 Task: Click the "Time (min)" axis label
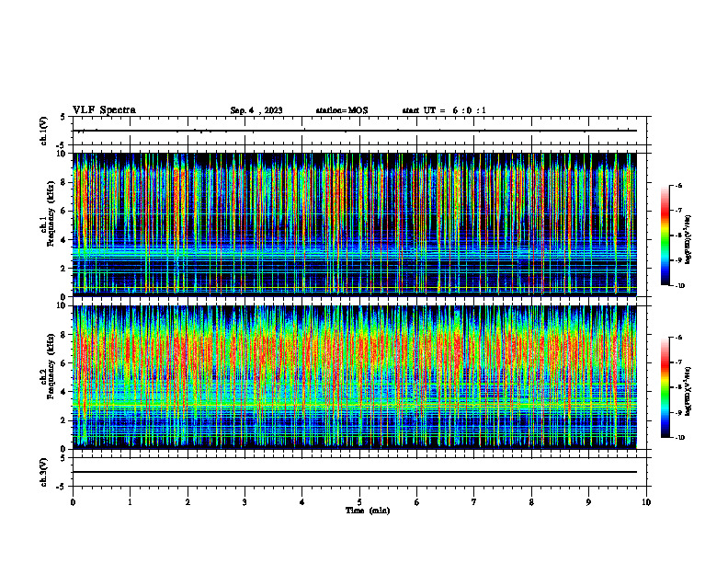368,511
